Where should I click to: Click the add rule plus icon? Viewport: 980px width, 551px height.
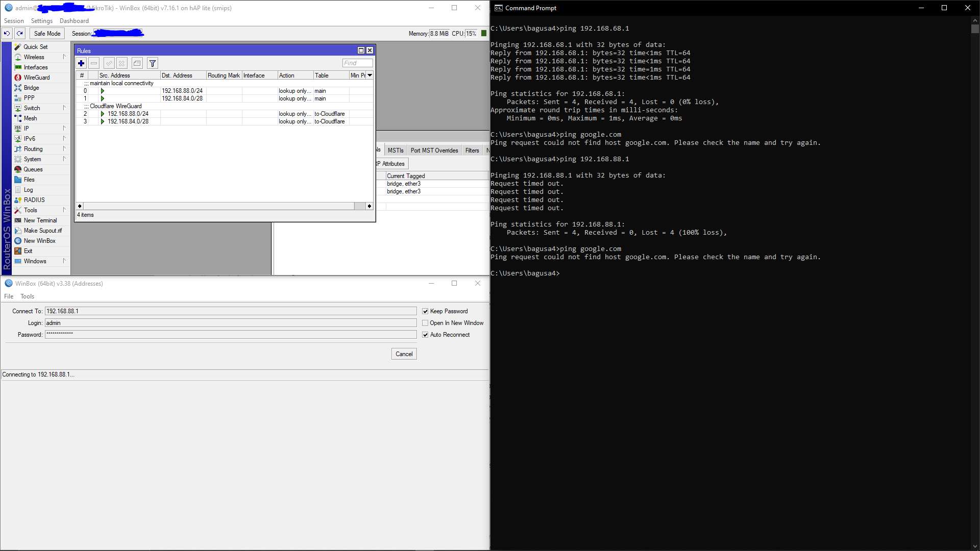(x=81, y=63)
